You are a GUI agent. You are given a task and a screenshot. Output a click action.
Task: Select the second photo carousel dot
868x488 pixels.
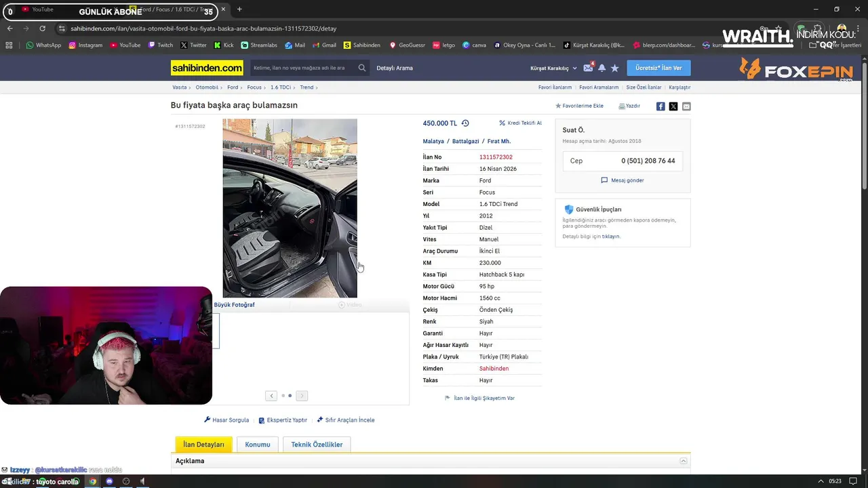click(x=290, y=396)
